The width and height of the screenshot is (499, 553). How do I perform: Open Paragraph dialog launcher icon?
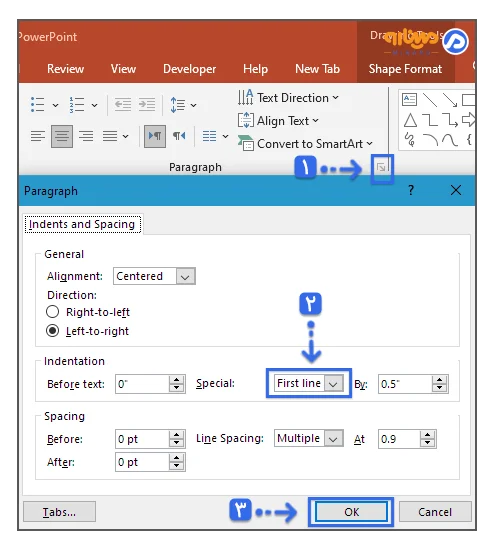tap(381, 167)
